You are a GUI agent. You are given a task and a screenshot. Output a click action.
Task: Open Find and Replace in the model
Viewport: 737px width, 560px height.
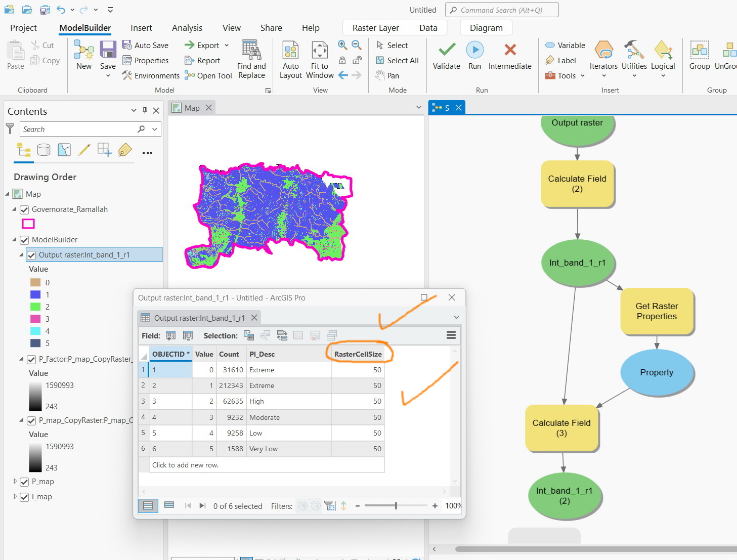(251, 58)
